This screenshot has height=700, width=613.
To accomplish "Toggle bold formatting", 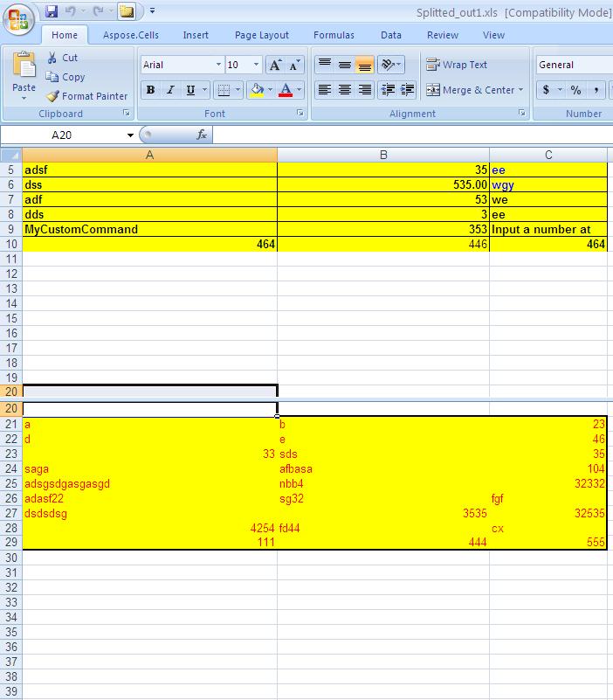I will pyautogui.click(x=151, y=90).
